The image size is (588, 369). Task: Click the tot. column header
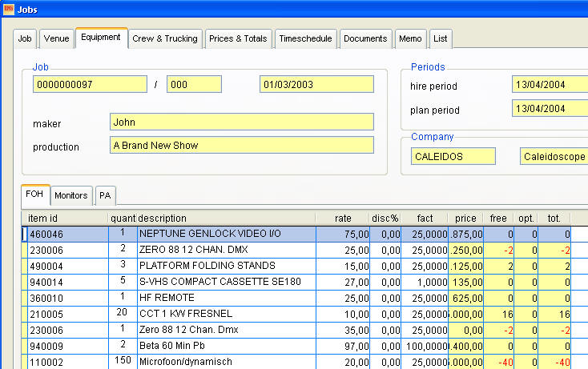tap(554, 219)
